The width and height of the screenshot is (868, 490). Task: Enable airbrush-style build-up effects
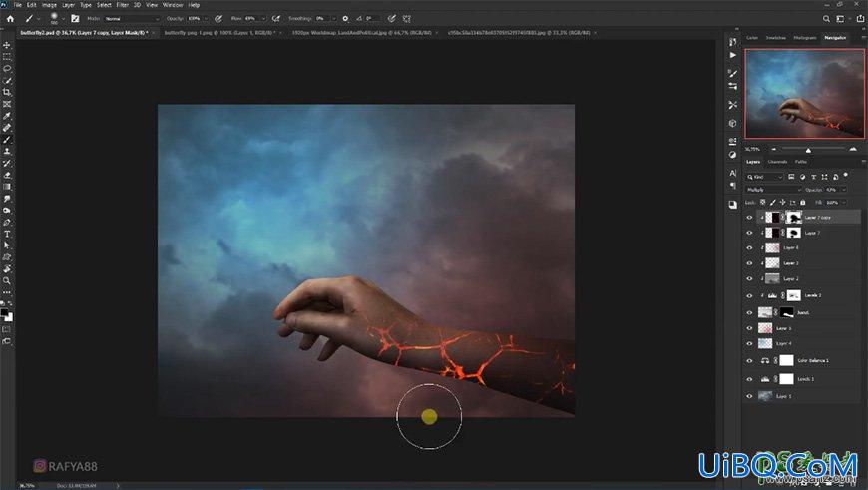pyautogui.click(x=276, y=18)
